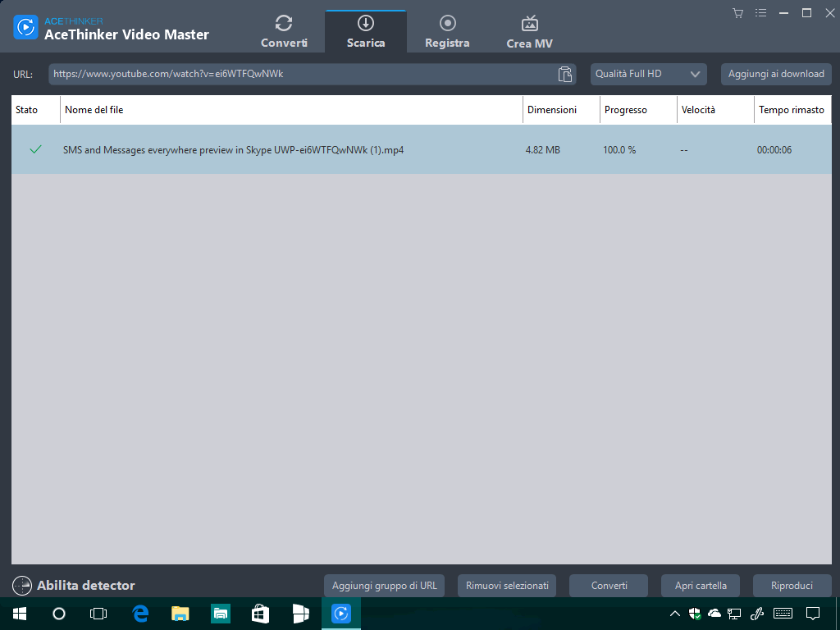Click the paste URL clipboard icon

[x=564, y=74]
